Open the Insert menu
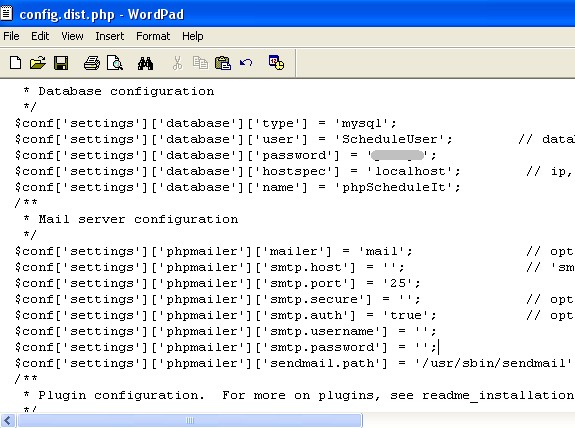Viewport: 575px width, 428px height. pyautogui.click(x=110, y=36)
